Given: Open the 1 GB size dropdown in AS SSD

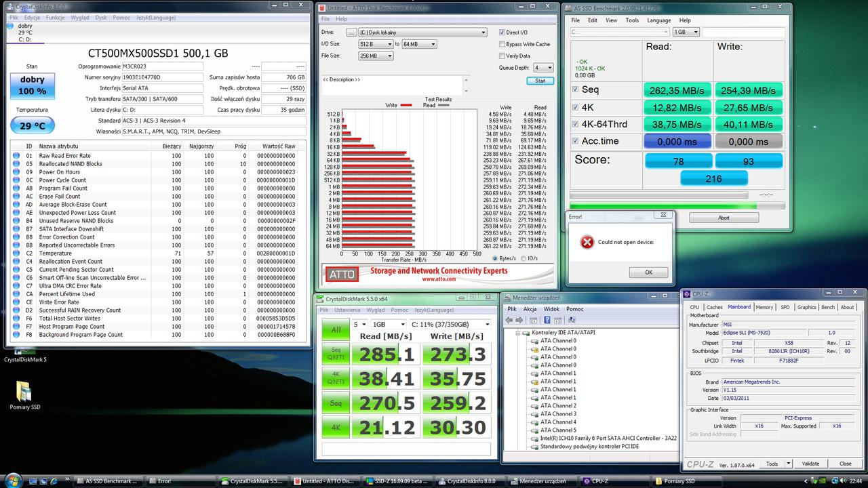Looking at the screenshot, I should 686,32.
